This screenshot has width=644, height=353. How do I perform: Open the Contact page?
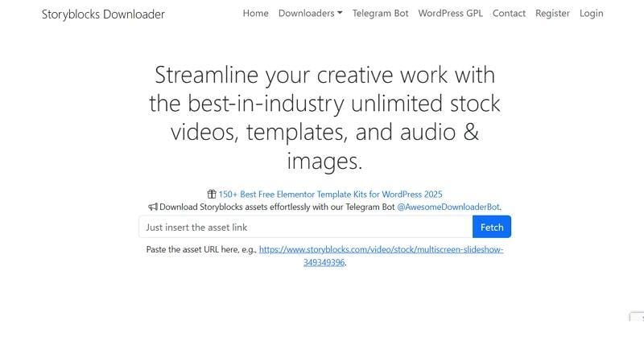509,13
